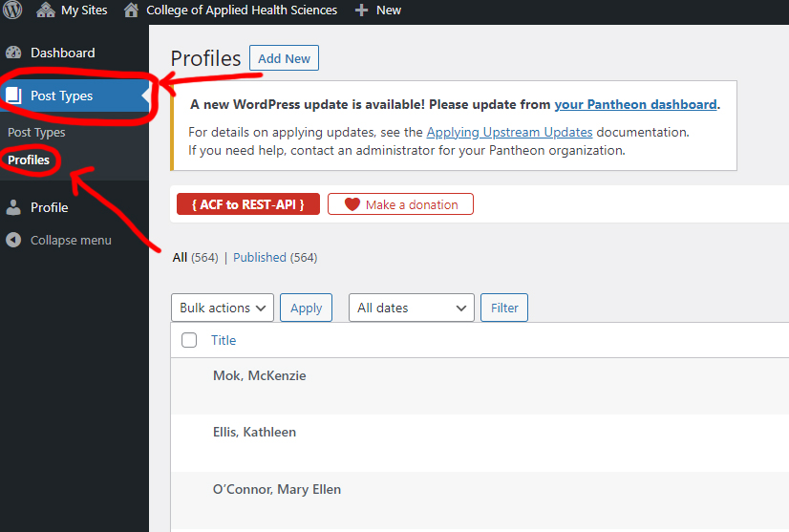This screenshot has width=789, height=532.
Task: Click the home icon beside the college name
Action: [131, 11]
